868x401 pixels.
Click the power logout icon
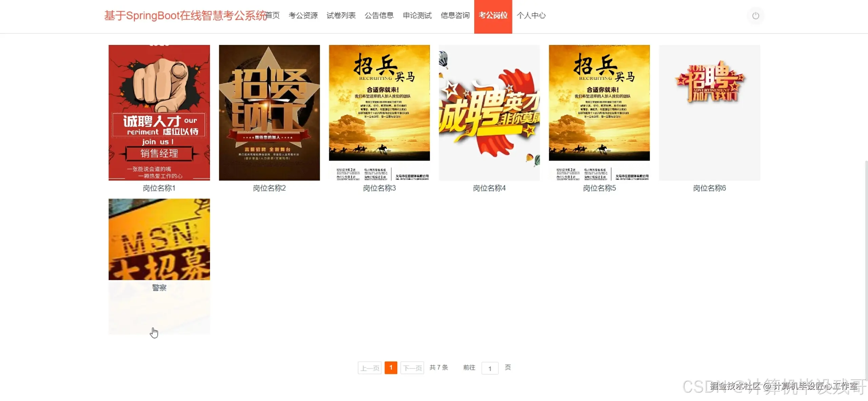[755, 16]
